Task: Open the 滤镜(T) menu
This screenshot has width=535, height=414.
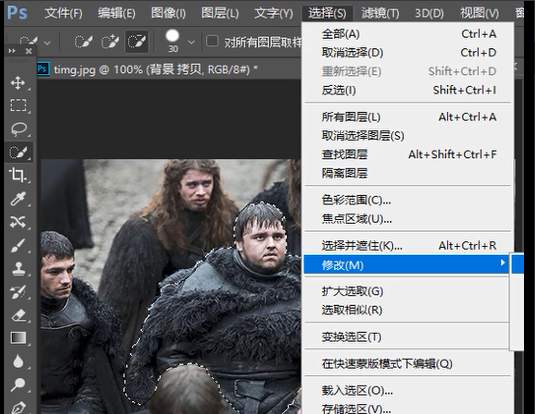Action: [380, 13]
